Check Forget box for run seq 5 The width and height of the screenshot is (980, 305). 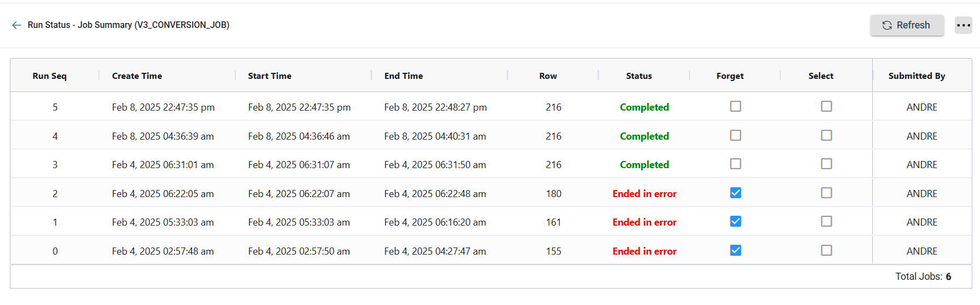pos(735,106)
